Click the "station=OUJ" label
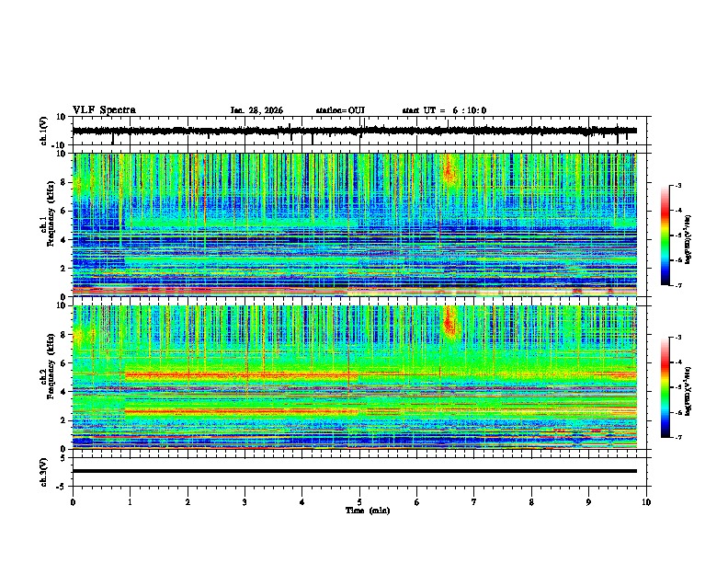Image resolution: width=728 pixels, height=563 pixels. [x=340, y=110]
